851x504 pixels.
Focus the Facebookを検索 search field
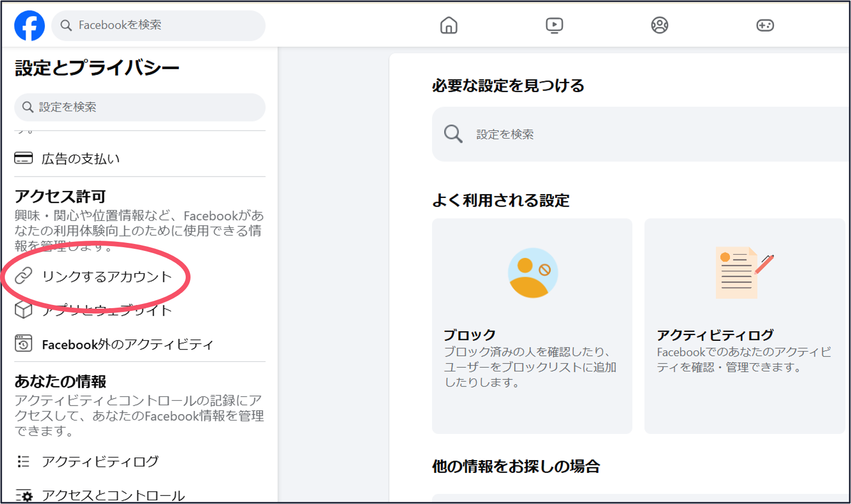(166, 25)
